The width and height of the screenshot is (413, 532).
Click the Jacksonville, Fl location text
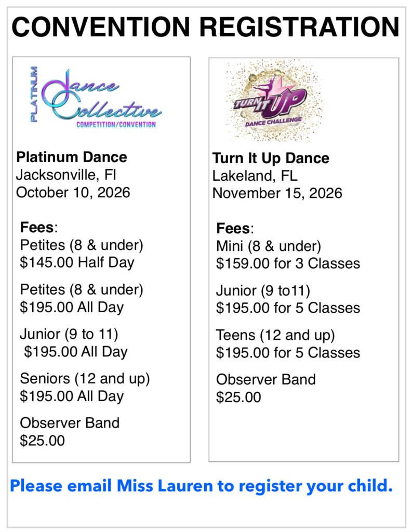[x=66, y=175]
